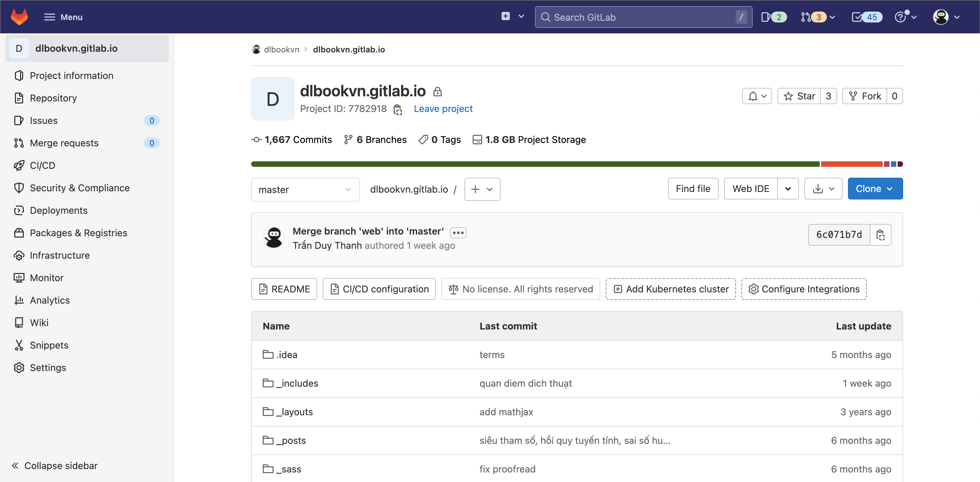
Task: Expand commit message with ellipsis button
Action: coord(458,232)
